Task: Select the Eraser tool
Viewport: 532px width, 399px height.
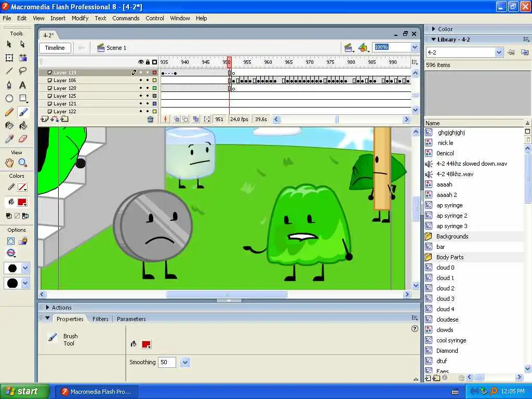Action: (23, 139)
